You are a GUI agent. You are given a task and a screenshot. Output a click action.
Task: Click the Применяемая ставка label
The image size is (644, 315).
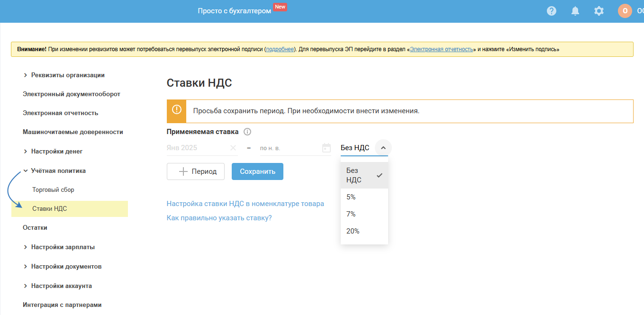[202, 132]
